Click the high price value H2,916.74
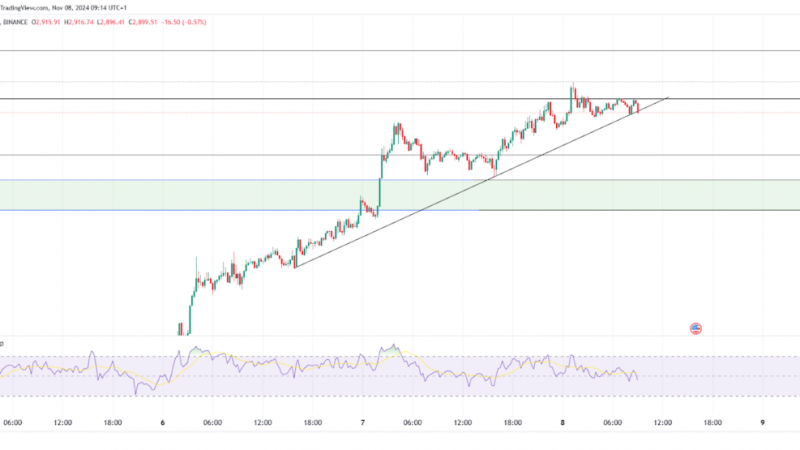This screenshot has width=800, height=450. 79,22
